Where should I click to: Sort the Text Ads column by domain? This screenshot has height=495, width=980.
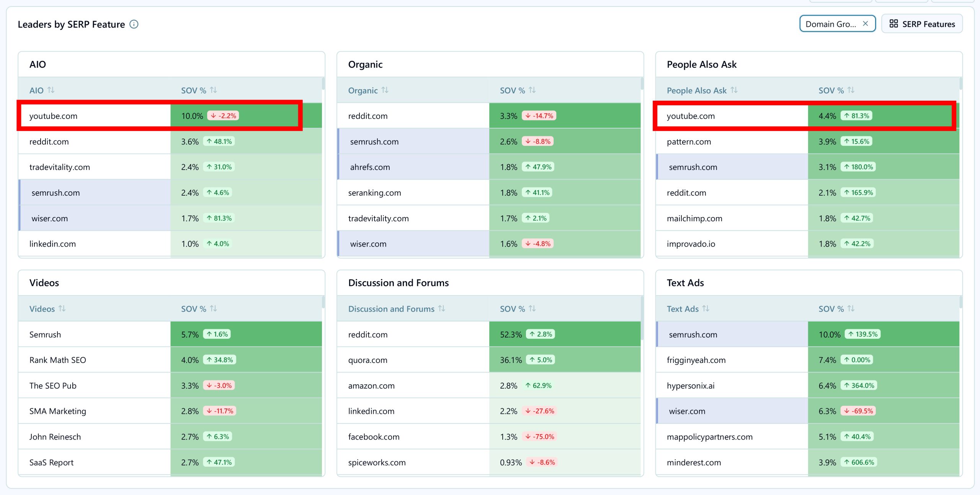point(706,309)
